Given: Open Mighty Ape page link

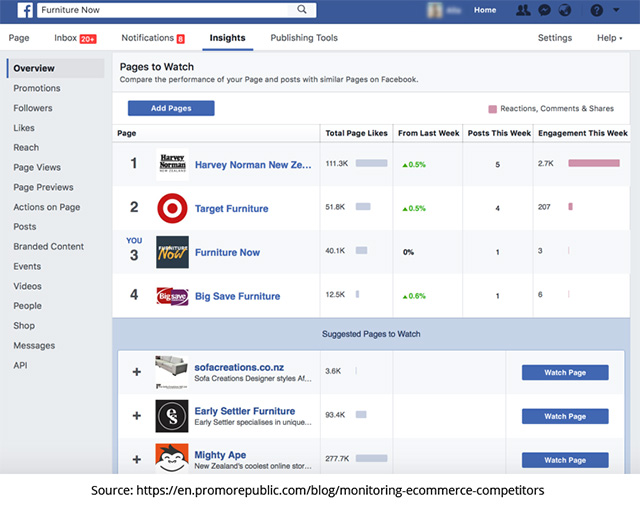Looking at the screenshot, I should pyautogui.click(x=220, y=455).
